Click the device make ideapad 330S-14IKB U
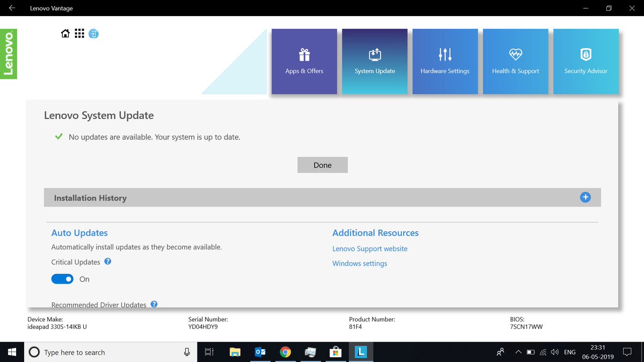This screenshot has height=362, width=644. (57, 327)
